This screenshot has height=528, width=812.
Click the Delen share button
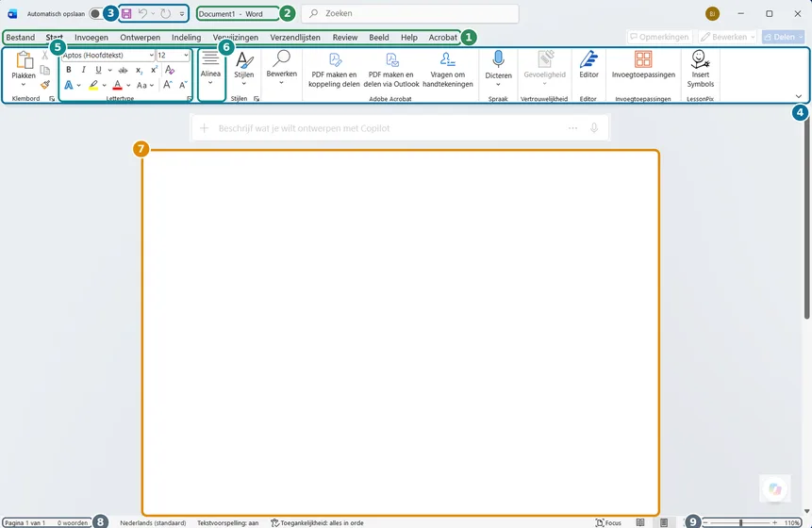(x=783, y=37)
